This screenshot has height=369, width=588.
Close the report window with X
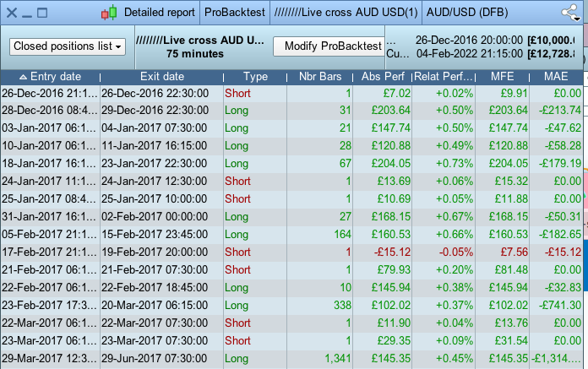[x=11, y=14]
